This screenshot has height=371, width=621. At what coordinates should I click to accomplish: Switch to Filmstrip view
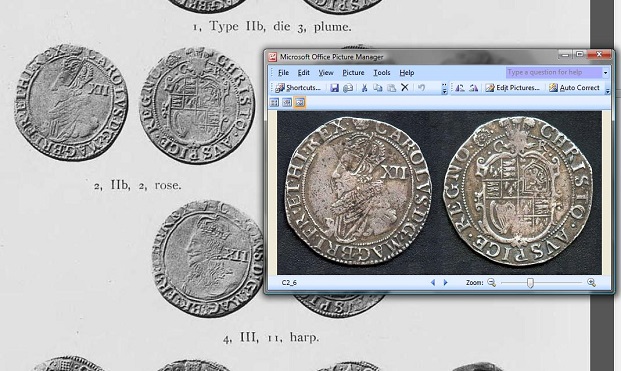[287, 103]
